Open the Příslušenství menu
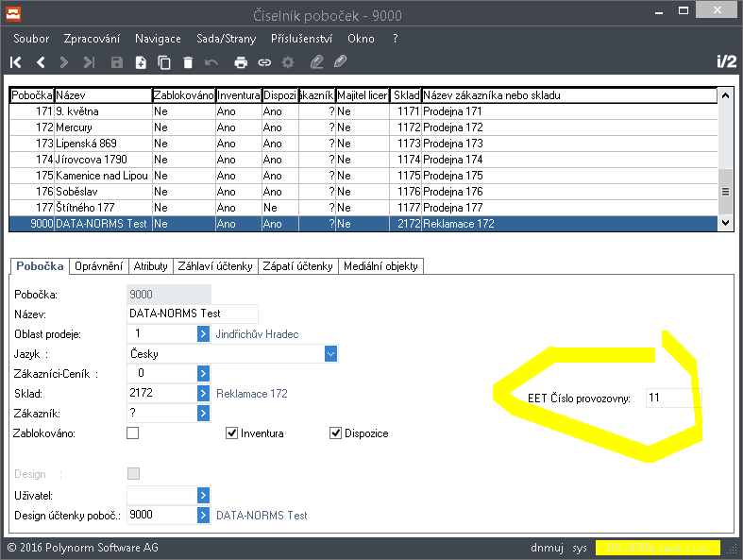Image resolution: width=743 pixels, height=560 pixels. 301,39
